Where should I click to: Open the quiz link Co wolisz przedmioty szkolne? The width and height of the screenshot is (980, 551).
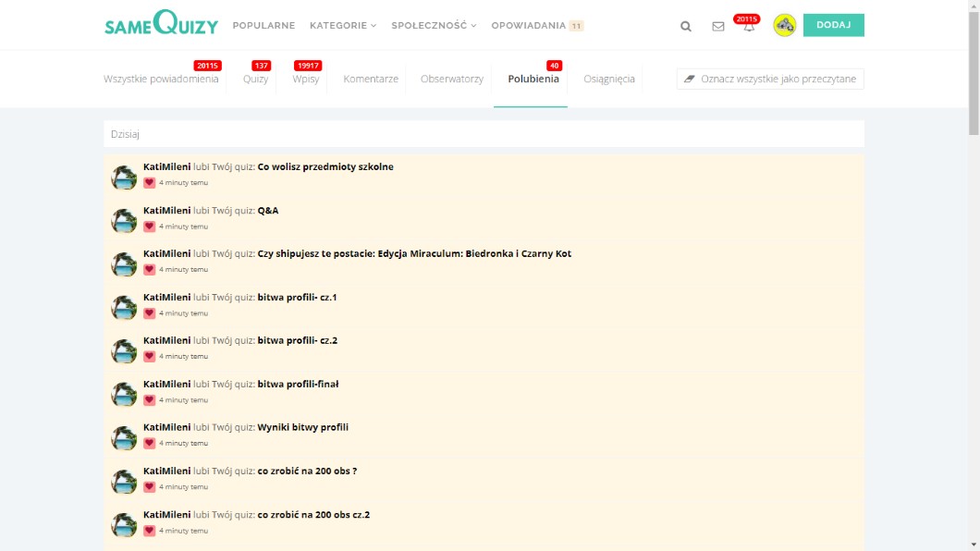pos(325,167)
